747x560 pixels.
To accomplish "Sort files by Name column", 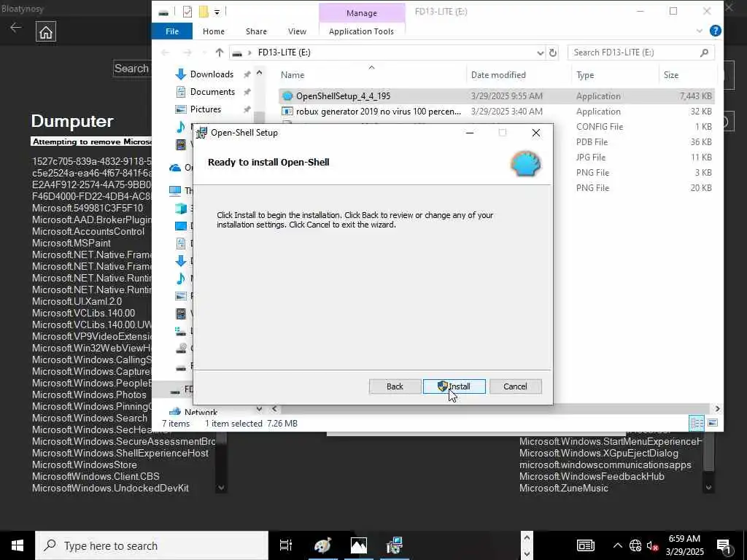I will click(293, 75).
